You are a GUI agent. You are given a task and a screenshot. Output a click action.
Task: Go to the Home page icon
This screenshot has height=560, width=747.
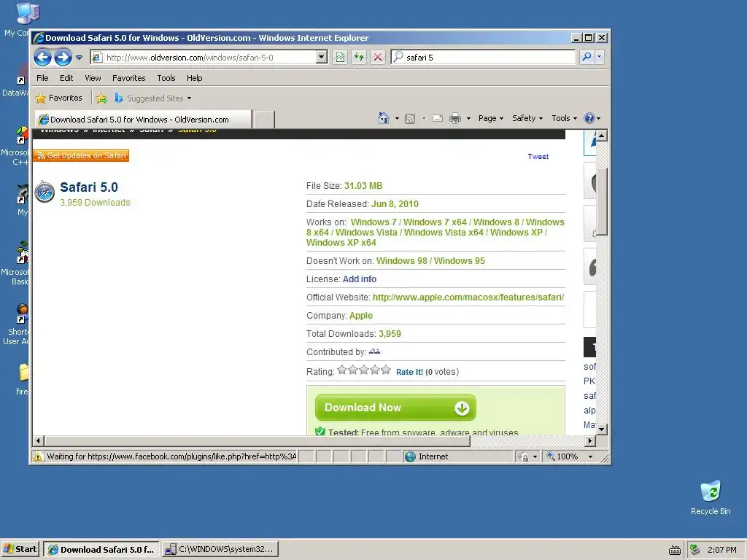[x=384, y=118]
